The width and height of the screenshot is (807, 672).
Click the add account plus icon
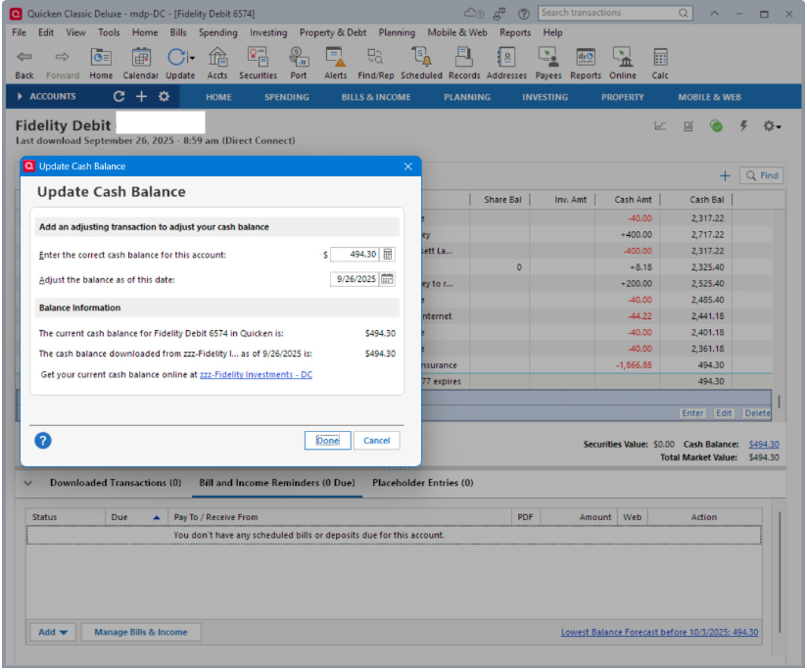142,96
